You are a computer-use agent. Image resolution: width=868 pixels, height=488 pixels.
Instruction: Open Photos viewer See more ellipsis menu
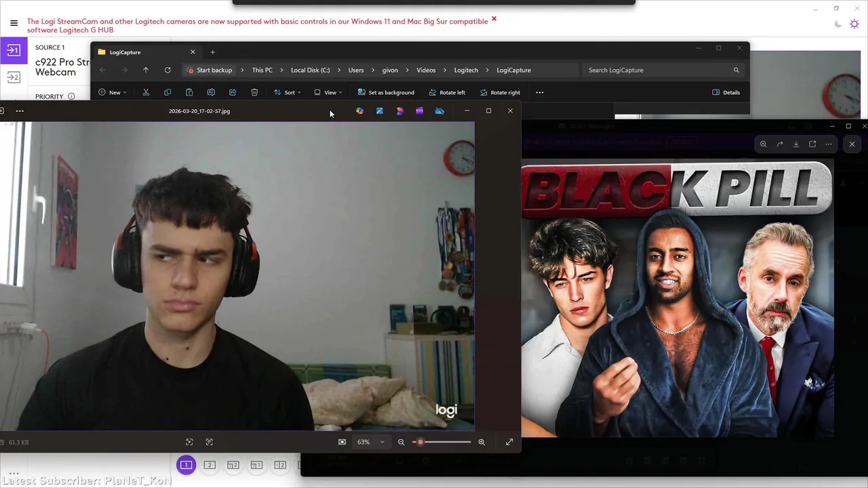tap(20, 111)
